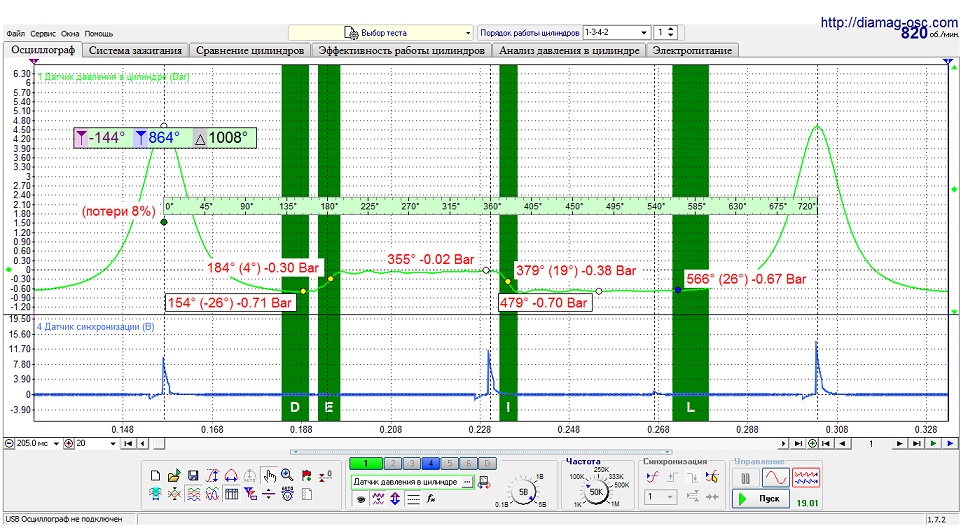The height and width of the screenshot is (528, 968).
Task: Click the green play frames arrow
Action: (x=934, y=443)
